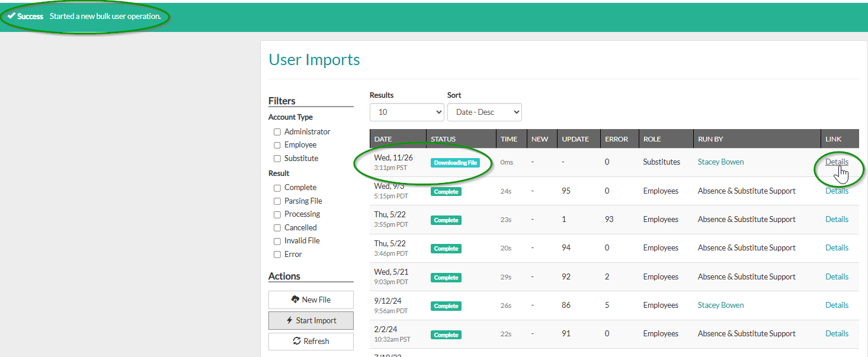This screenshot has width=868, height=357.
Task: Open Details for the Thu 5/22 3:46pm import
Action: [837, 247]
